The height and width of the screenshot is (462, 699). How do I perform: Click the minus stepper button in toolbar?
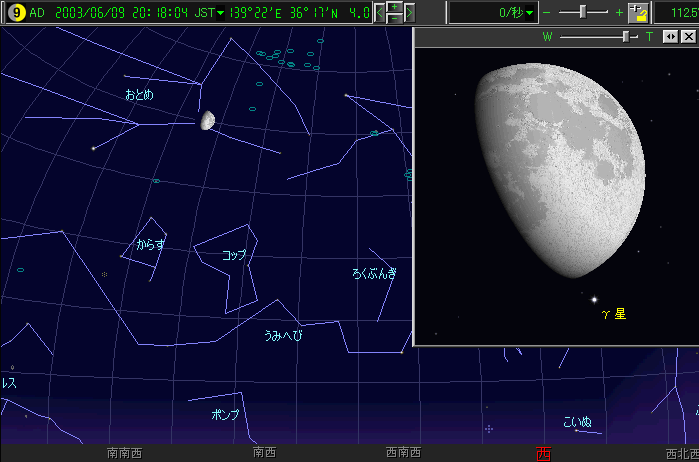click(394, 18)
